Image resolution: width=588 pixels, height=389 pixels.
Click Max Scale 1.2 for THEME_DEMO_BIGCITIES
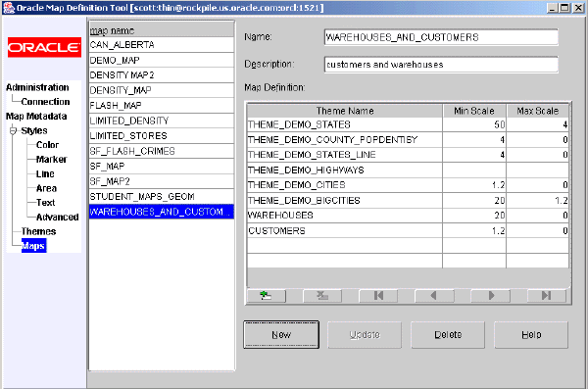pos(538,200)
